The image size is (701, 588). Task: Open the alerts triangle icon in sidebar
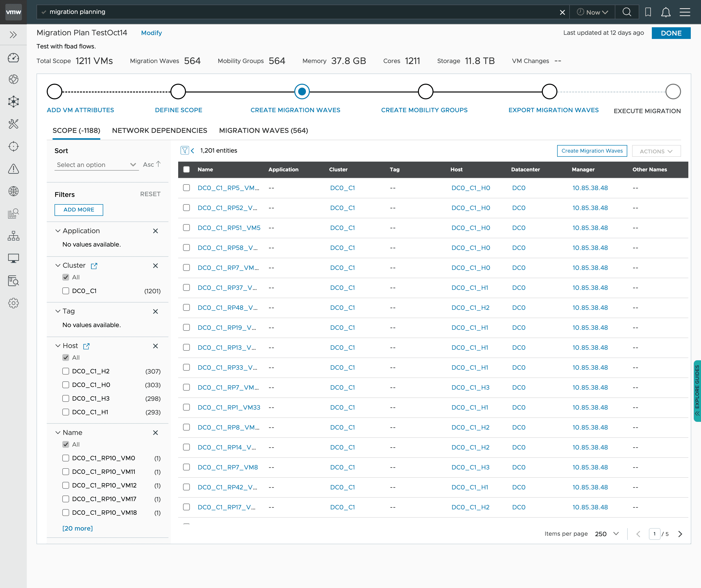13,169
